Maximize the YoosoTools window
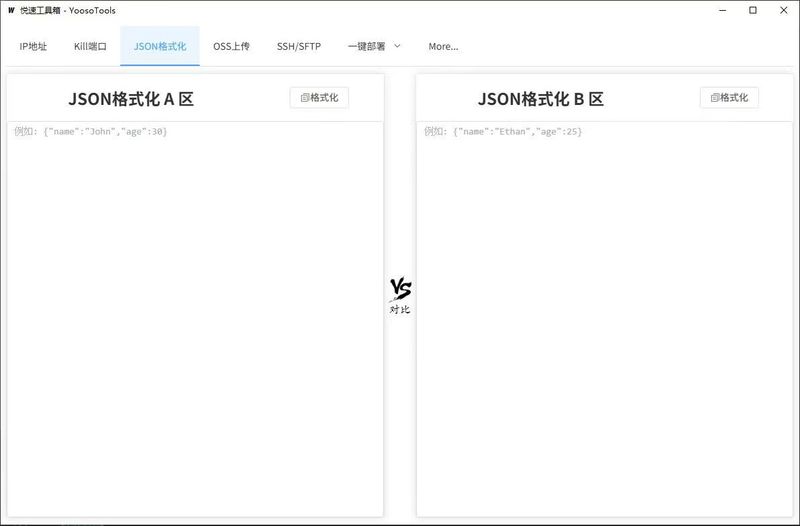800x526 pixels. coord(753,10)
